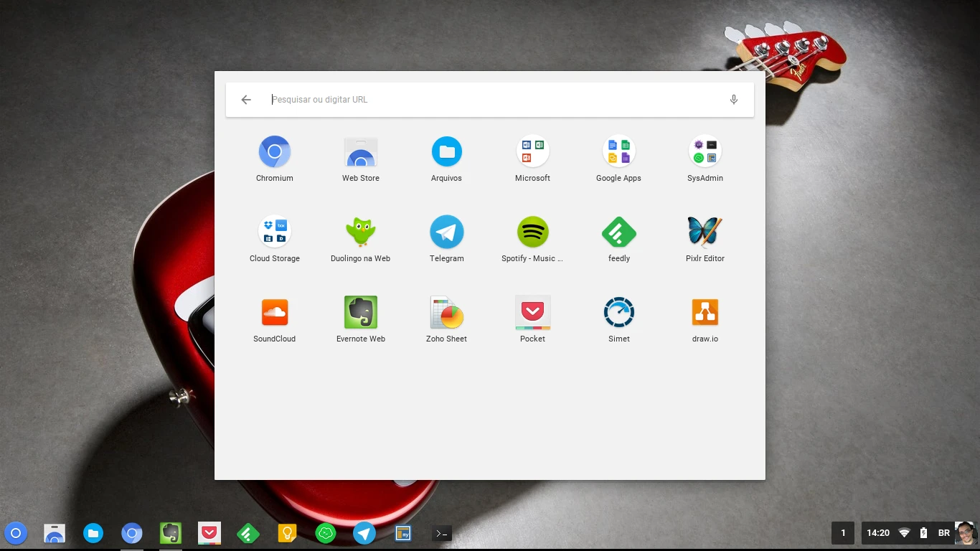The image size is (980, 551).
Task: Open the Files app pinned on the shelf
Action: [93, 533]
